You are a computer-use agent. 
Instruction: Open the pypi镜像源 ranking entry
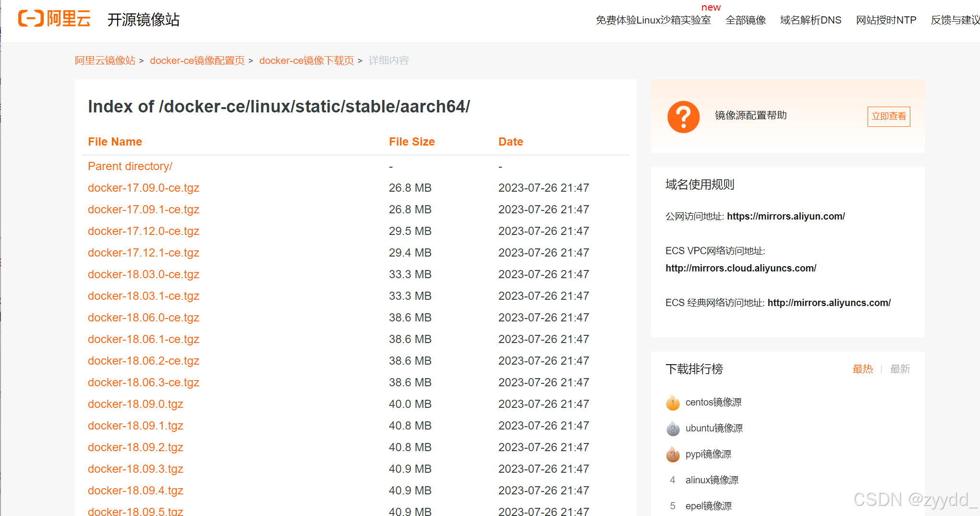pyautogui.click(x=708, y=454)
